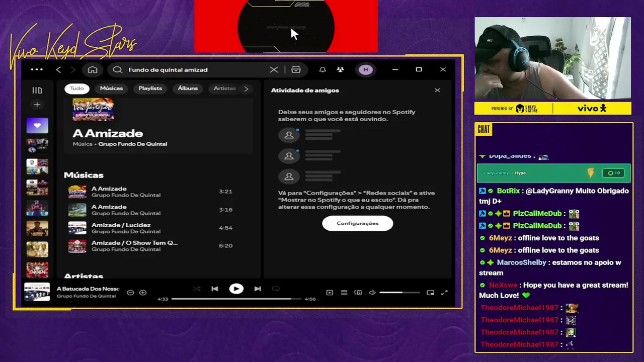Click the search magnifier icon

pyautogui.click(x=118, y=70)
